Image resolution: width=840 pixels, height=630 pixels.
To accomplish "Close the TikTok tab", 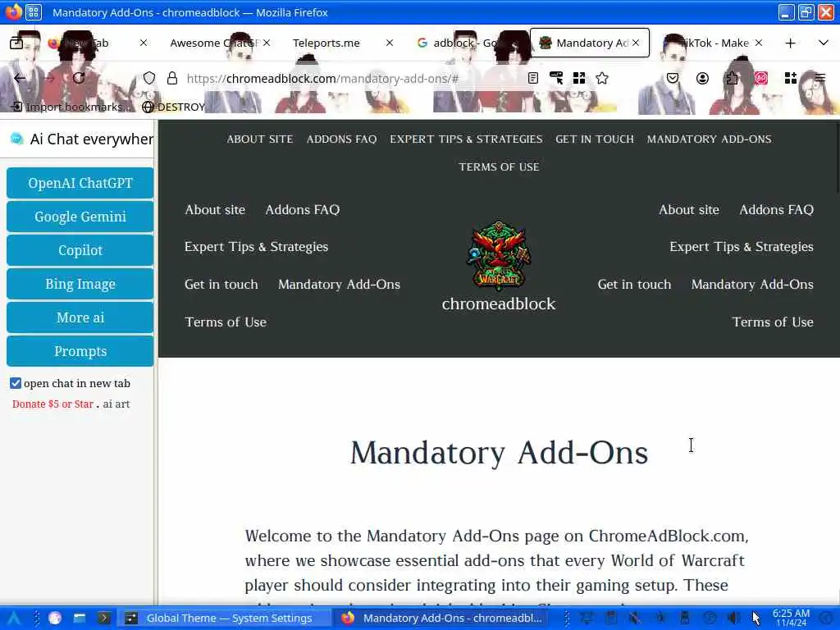I will (759, 43).
